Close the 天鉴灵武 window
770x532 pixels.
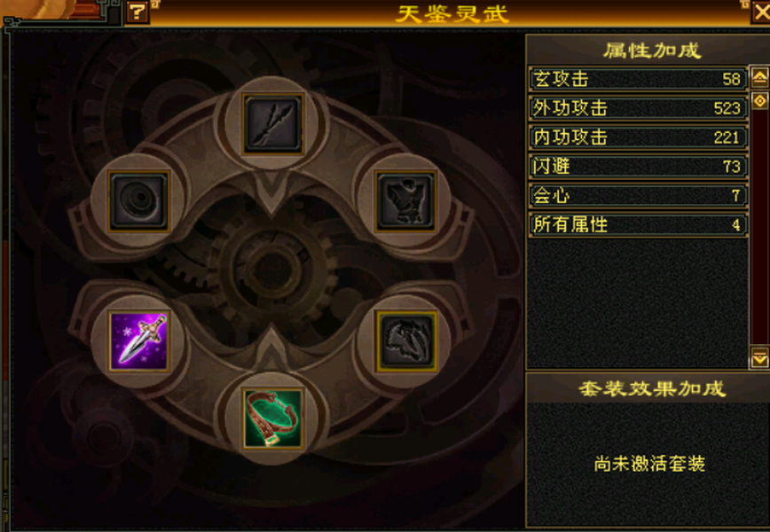[x=760, y=12]
